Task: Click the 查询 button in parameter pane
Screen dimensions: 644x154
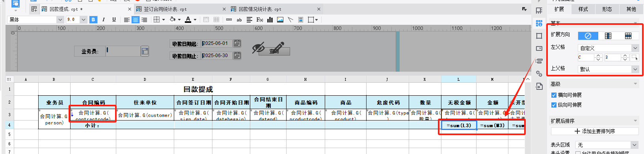Action: click(274, 51)
